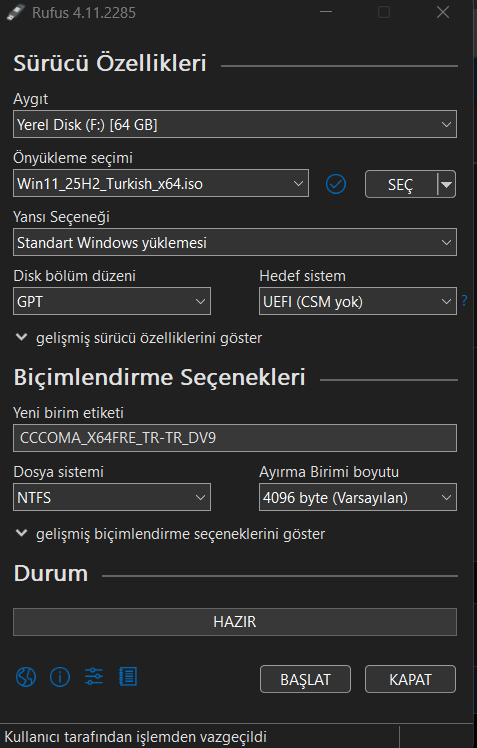
Task: Click the BAŞLAT button
Action: coord(305,679)
